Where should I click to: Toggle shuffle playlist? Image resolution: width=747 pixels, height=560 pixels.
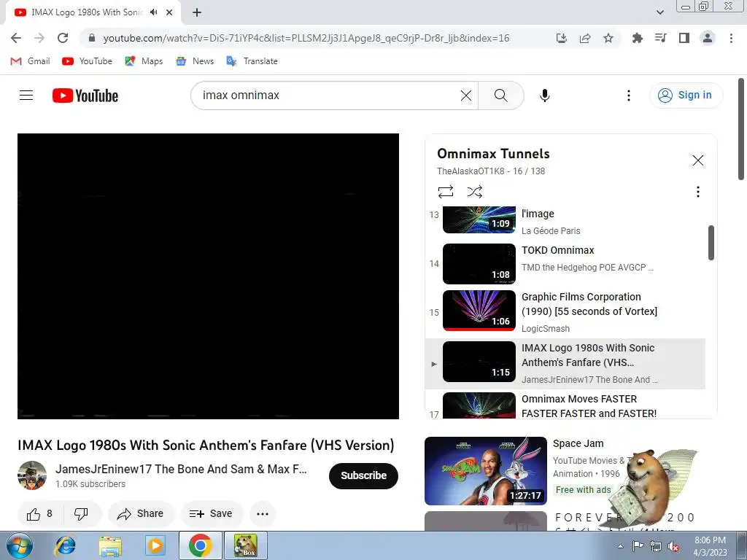(474, 192)
